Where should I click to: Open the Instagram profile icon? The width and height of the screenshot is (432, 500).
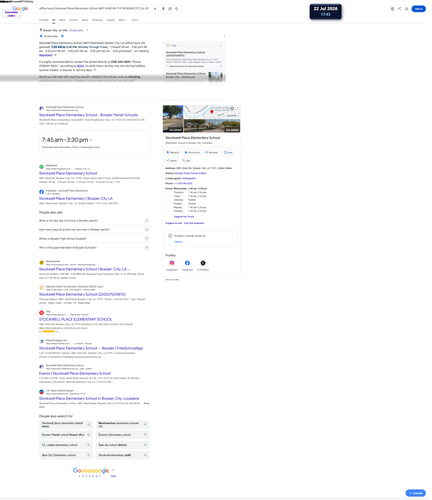[172, 263]
